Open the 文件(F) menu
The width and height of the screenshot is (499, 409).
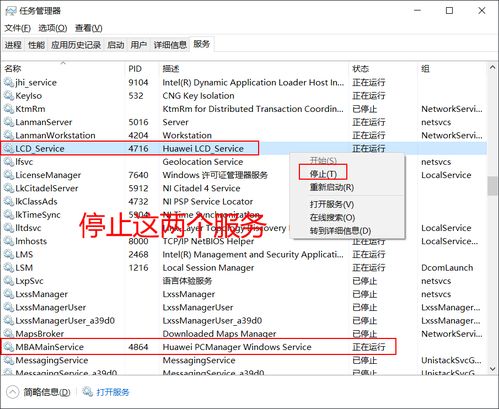[x=17, y=28]
